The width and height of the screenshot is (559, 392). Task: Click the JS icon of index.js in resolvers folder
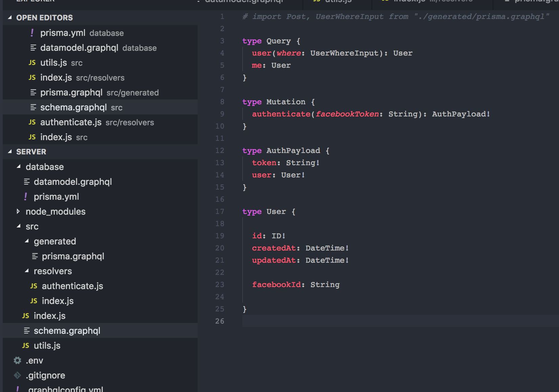tap(34, 301)
